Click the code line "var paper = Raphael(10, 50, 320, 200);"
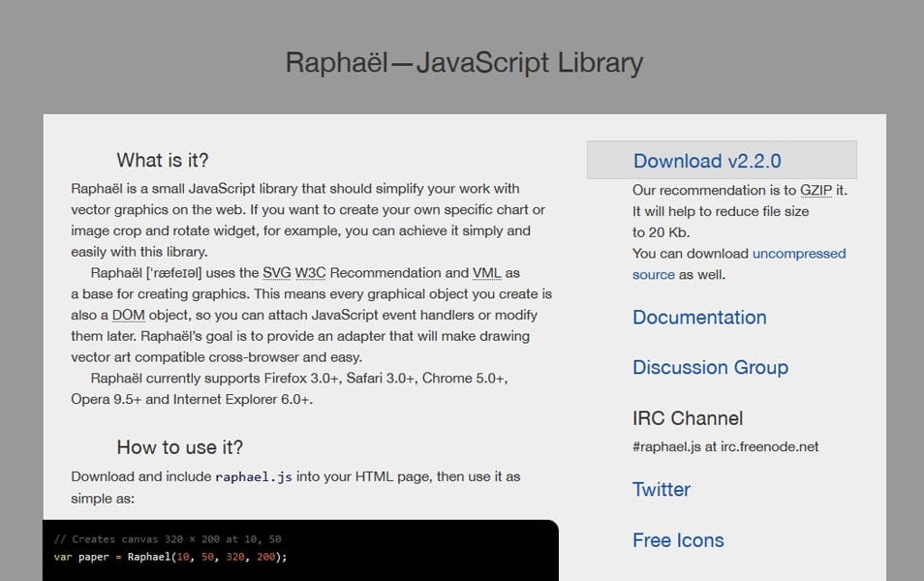 click(170, 557)
